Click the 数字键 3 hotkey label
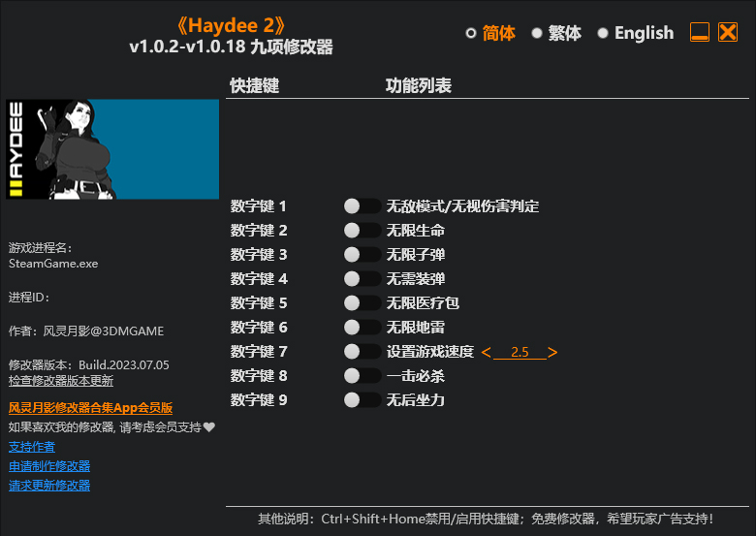The width and height of the screenshot is (756, 536). click(x=259, y=255)
